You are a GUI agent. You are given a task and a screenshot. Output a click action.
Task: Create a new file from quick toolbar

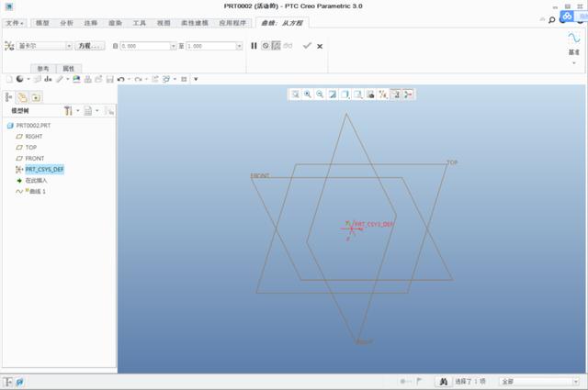(9, 79)
